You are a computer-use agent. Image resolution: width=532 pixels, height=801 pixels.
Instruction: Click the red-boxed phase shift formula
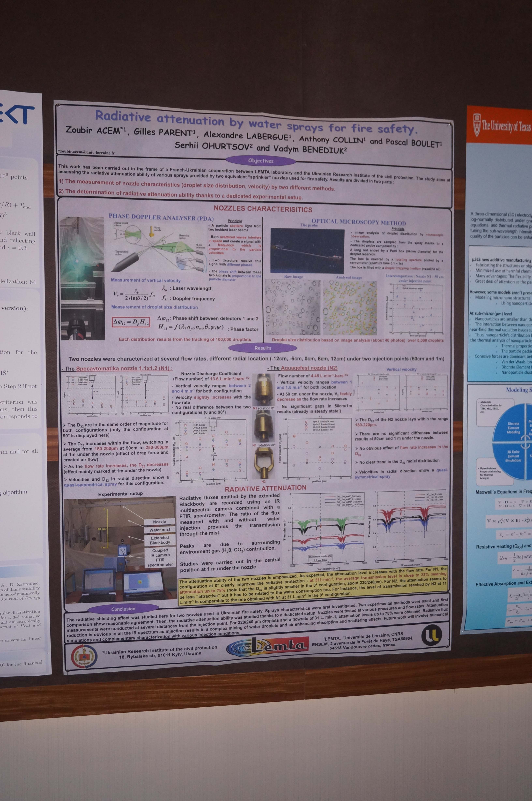pos(131,322)
